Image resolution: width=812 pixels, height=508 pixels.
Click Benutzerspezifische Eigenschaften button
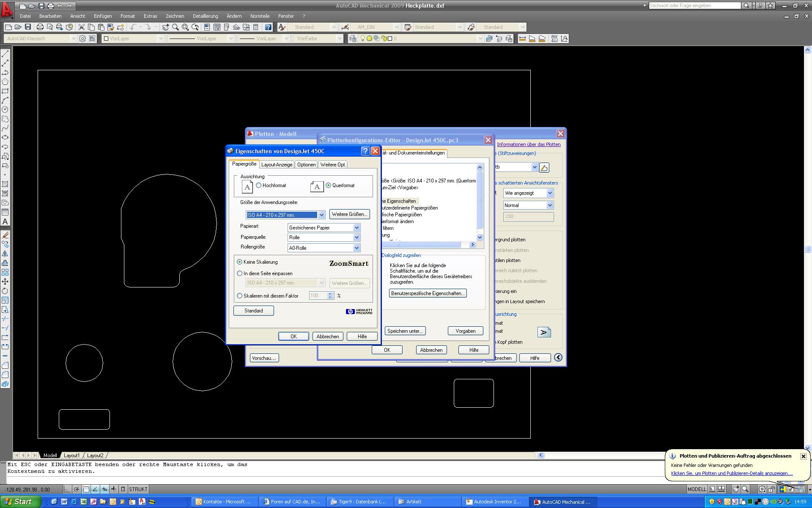(x=428, y=293)
